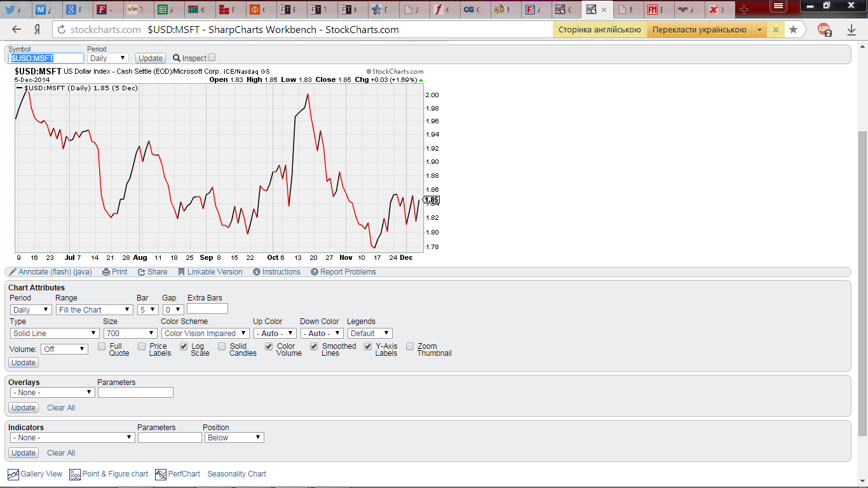Click the Extra Bars input field
This screenshot has height=488, width=868.
click(x=207, y=309)
